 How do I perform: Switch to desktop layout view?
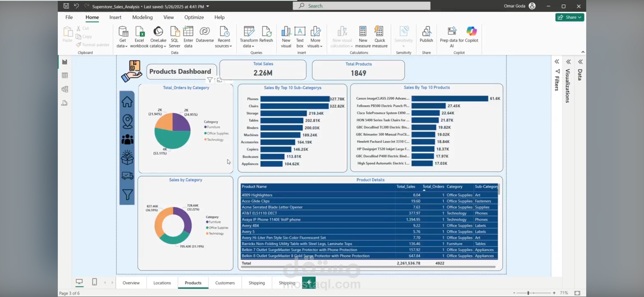pos(79,282)
